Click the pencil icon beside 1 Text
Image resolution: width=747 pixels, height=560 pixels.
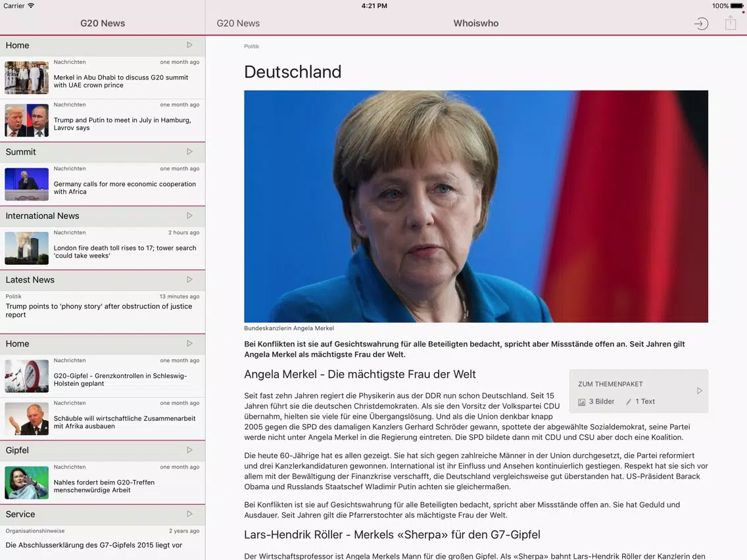[629, 402]
